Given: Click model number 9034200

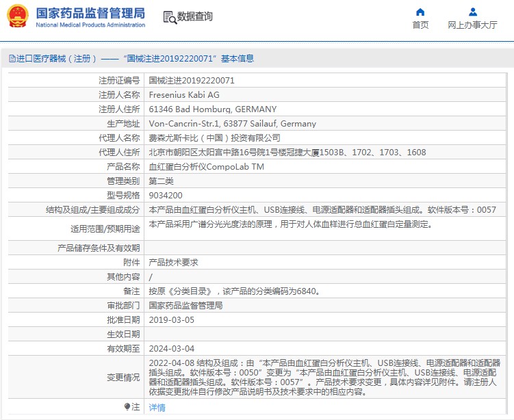Looking at the screenshot, I should click(166, 196).
